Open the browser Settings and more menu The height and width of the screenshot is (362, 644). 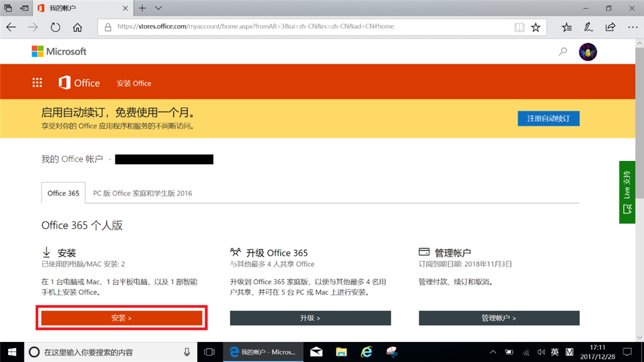click(x=633, y=27)
